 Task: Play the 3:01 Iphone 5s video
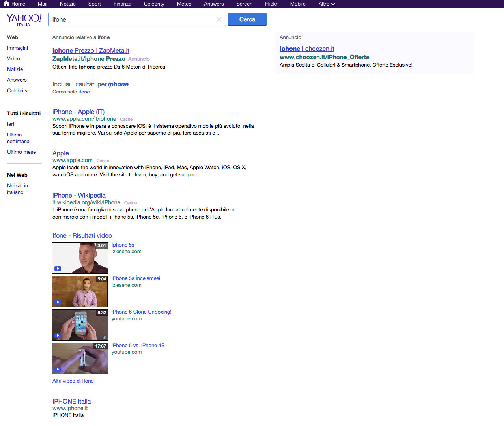click(80, 258)
